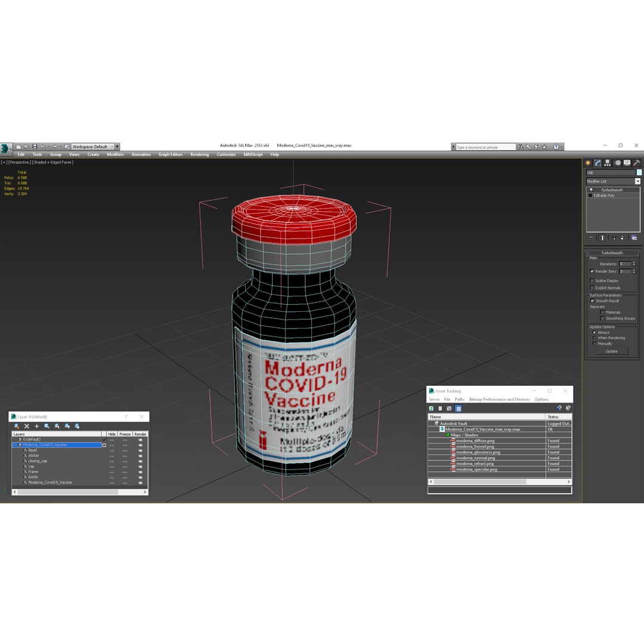Click the Create New Layer icon in Layer dialog
Screen dimensions: 644x644
click(17, 426)
